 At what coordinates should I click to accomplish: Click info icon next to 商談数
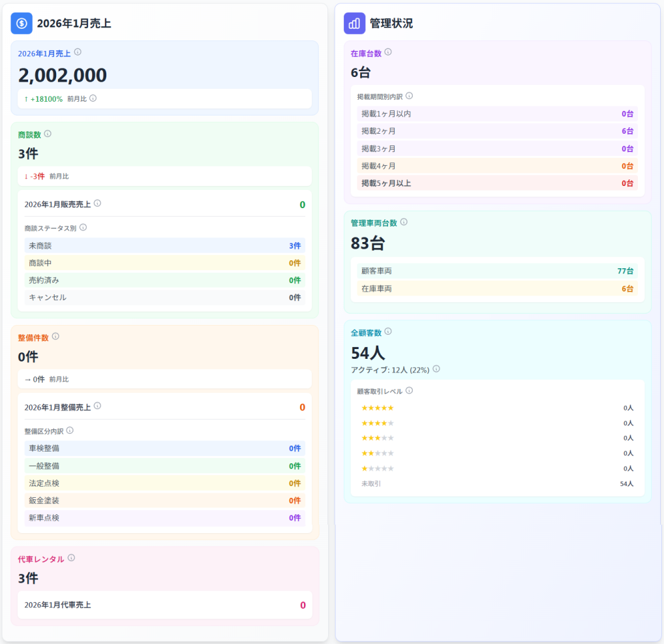(48, 134)
